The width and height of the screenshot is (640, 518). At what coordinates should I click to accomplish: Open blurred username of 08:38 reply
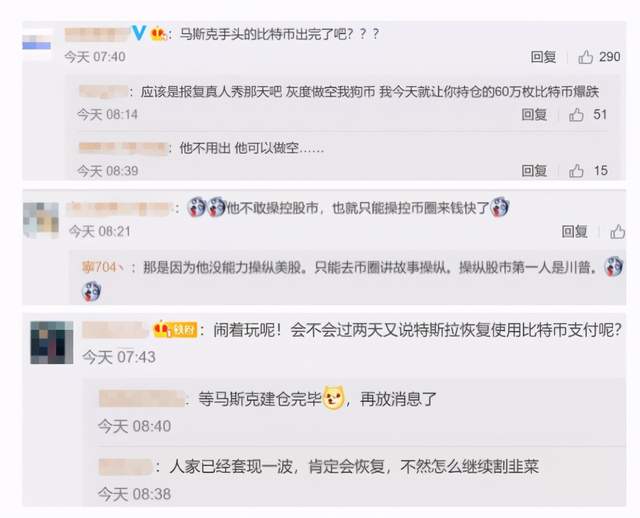pyautogui.click(x=126, y=467)
